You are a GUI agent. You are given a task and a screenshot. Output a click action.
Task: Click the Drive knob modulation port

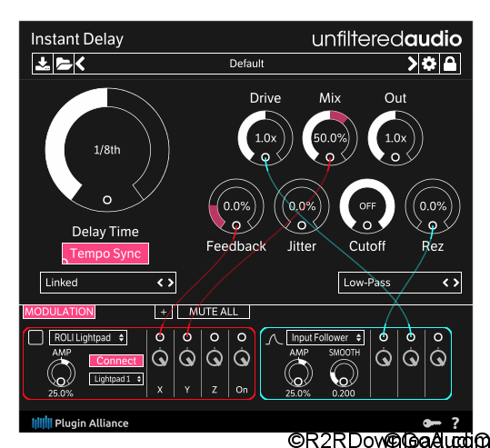265,157
